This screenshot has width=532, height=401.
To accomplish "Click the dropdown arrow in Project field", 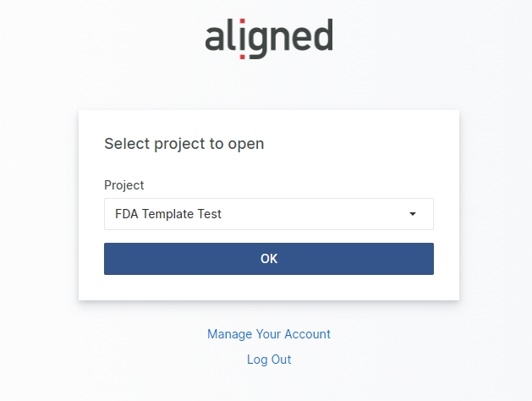I will point(413,214).
